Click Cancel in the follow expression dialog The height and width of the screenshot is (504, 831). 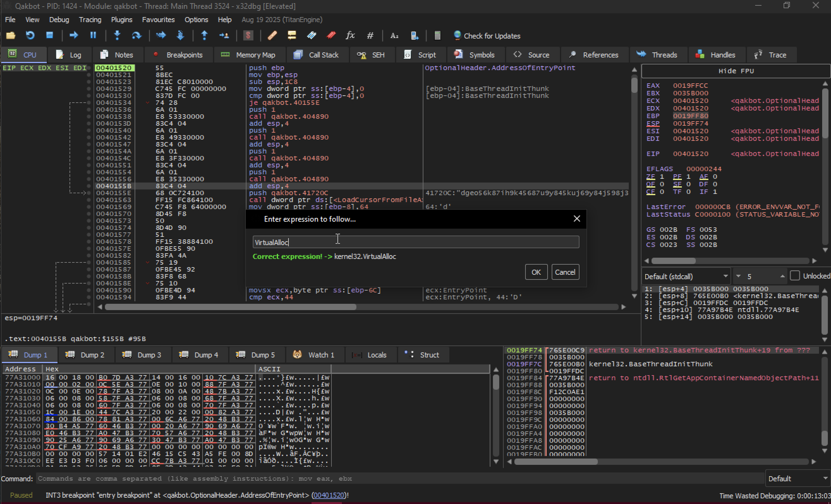(x=565, y=272)
